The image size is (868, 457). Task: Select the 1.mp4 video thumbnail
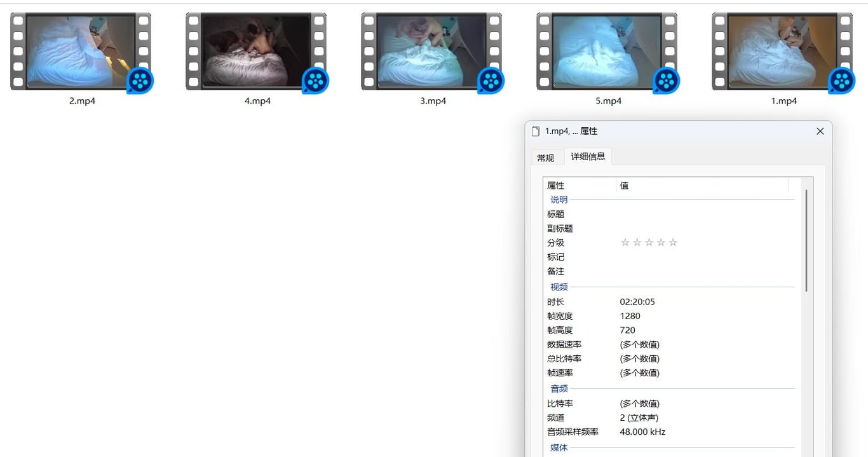[x=782, y=51]
